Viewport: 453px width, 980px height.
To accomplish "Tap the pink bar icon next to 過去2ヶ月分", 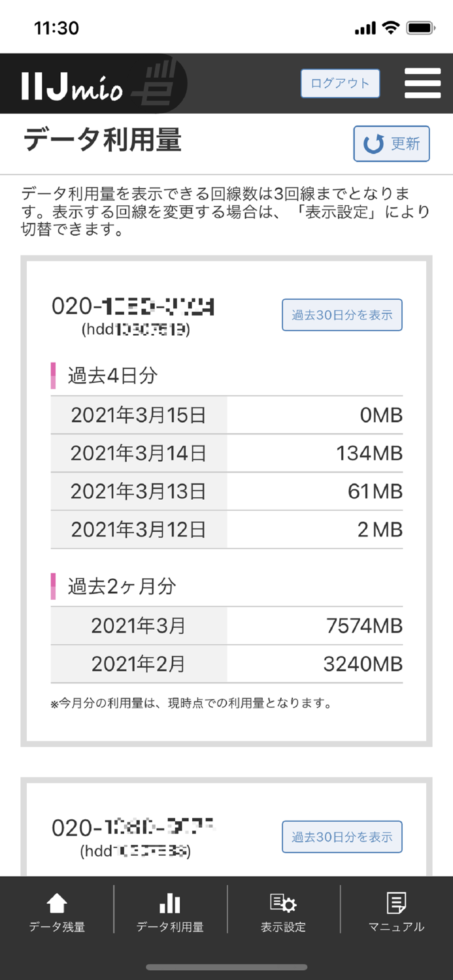I will (54, 586).
